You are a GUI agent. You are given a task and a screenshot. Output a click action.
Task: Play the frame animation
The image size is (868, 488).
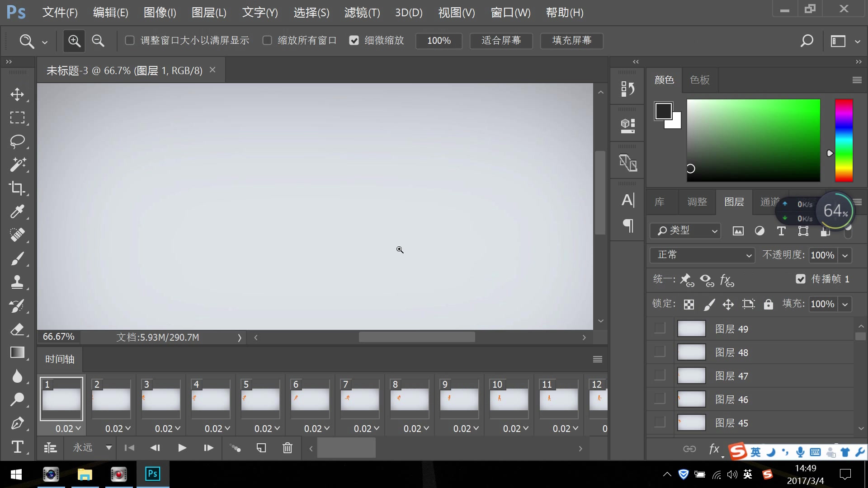[x=182, y=448]
